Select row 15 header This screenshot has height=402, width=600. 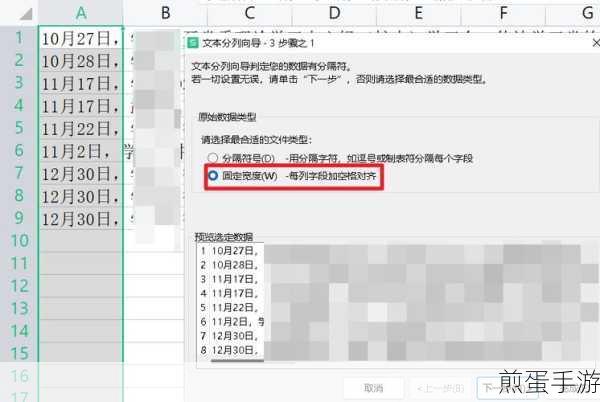click(19, 353)
